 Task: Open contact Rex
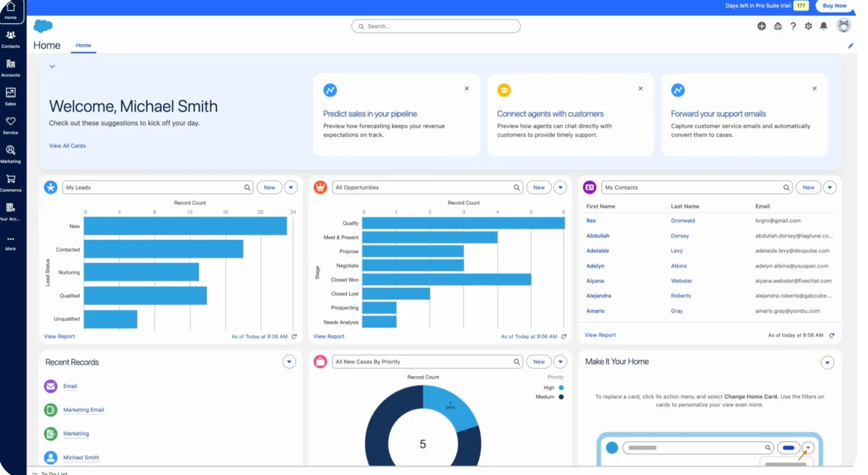pyautogui.click(x=591, y=221)
